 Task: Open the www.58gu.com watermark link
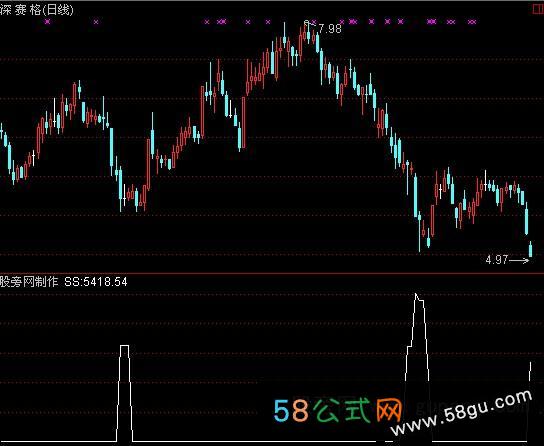tap(461, 412)
